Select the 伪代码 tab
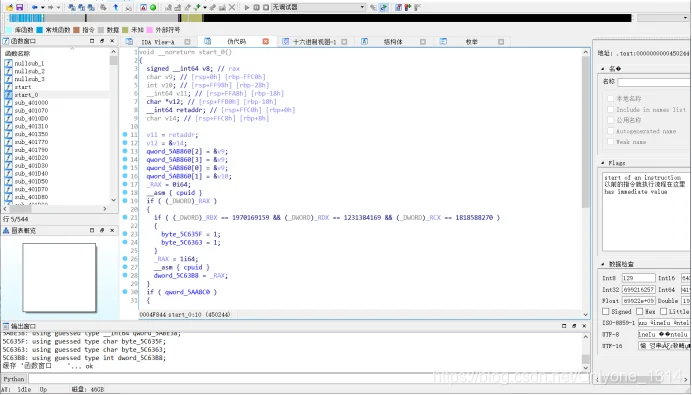The image size is (692, 395). [x=236, y=41]
